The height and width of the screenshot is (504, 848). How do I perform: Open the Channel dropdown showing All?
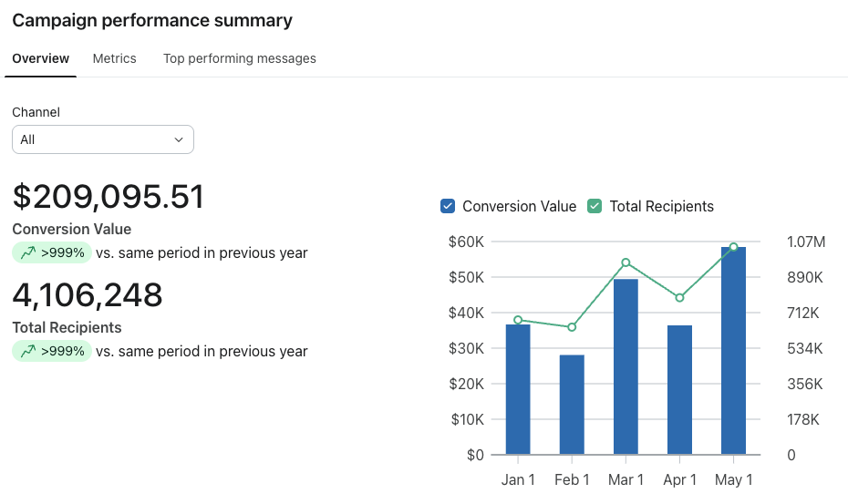point(103,139)
